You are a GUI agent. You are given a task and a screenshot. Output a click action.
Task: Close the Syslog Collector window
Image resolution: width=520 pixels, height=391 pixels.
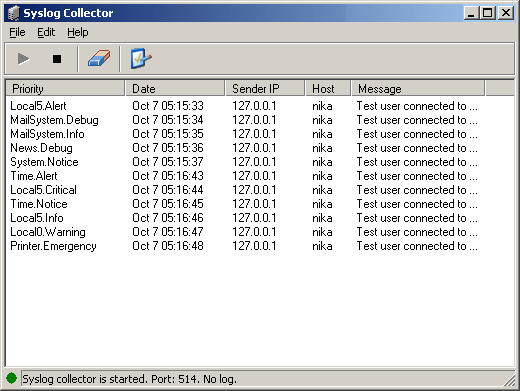tap(506, 13)
